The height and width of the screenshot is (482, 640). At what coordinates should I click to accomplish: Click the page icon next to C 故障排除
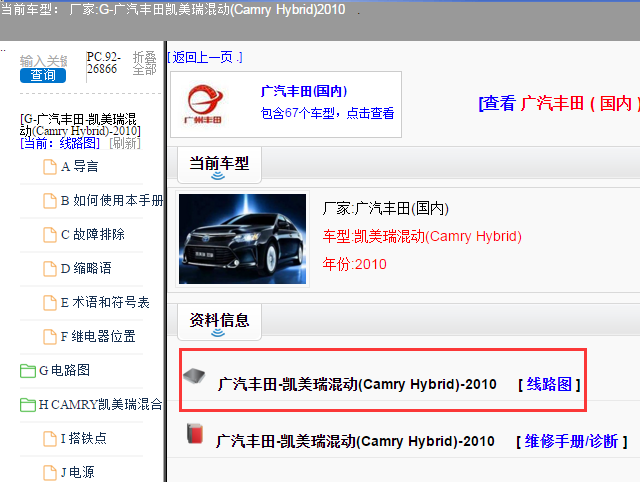pos(50,234)
